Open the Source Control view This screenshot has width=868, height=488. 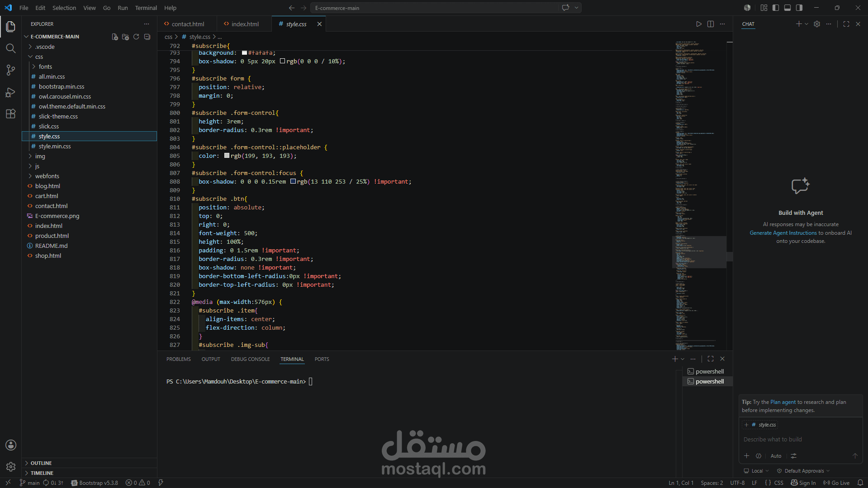[11, 70]
